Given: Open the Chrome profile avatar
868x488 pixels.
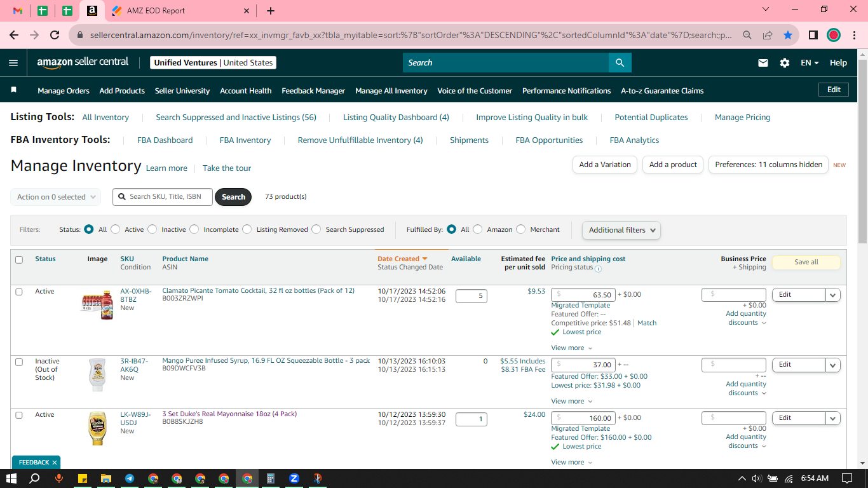Looking at the screenshot, I should tap(834, 35).
